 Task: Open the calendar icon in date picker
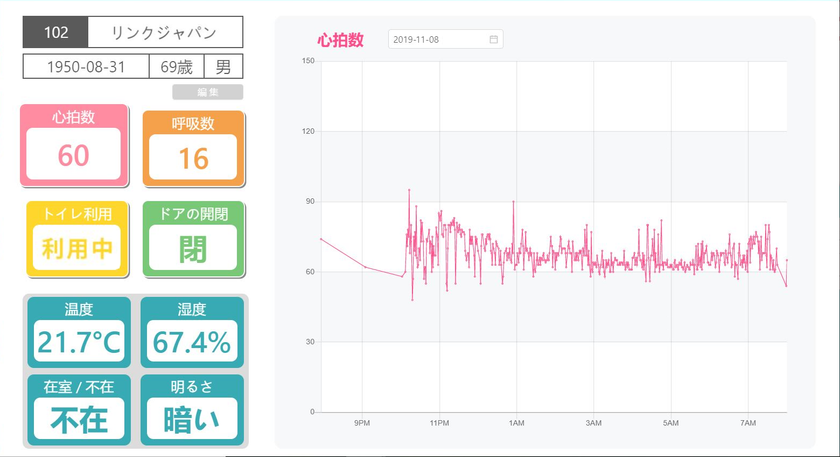tap(493, 39)
